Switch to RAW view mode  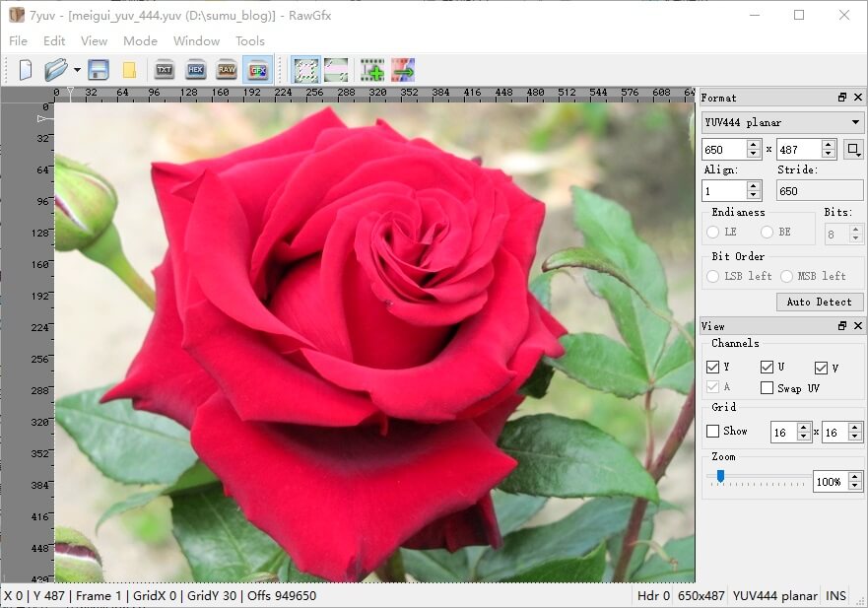click(x=227, y=70)
